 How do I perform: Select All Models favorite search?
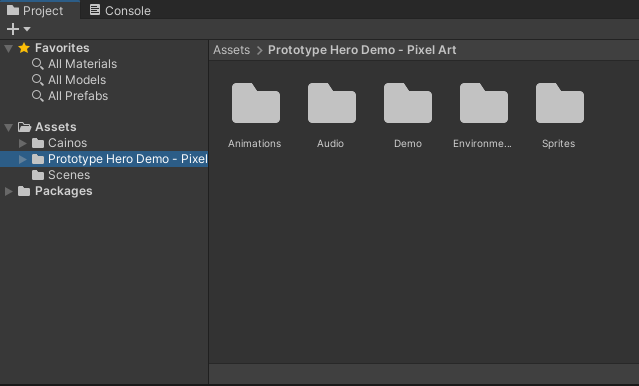(x=77, y=80)
